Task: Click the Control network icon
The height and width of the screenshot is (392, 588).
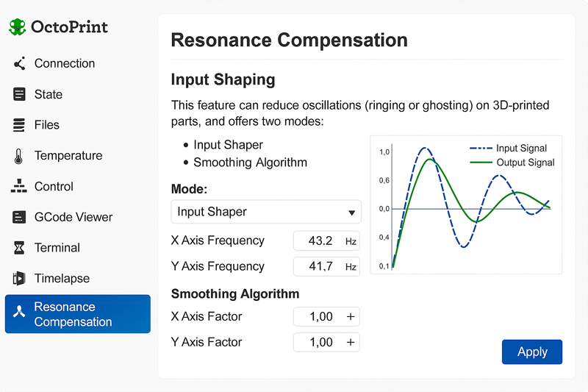Action: pyautogui.click(x=19, y=186)
